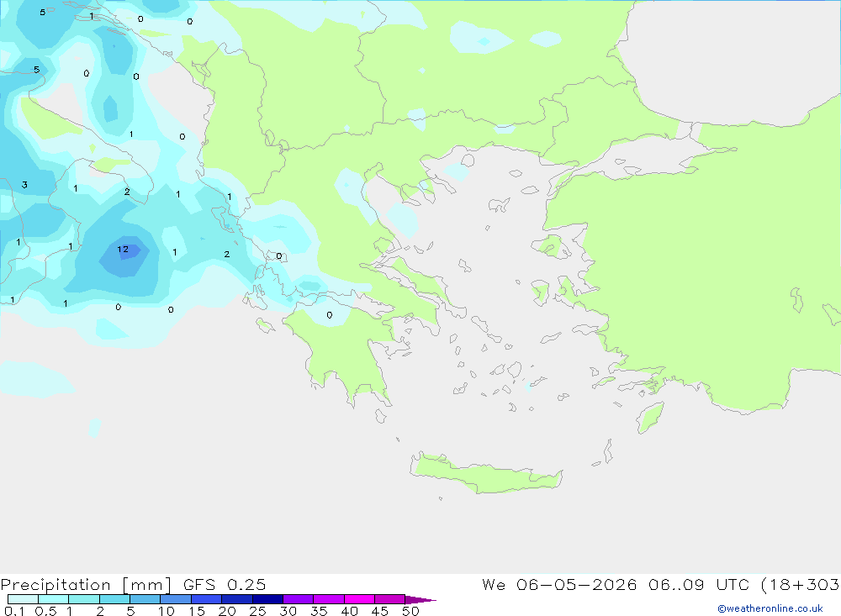The image size is (841, 616).
Task: Click the '10' legend scale label
Action: pos(167,611)
